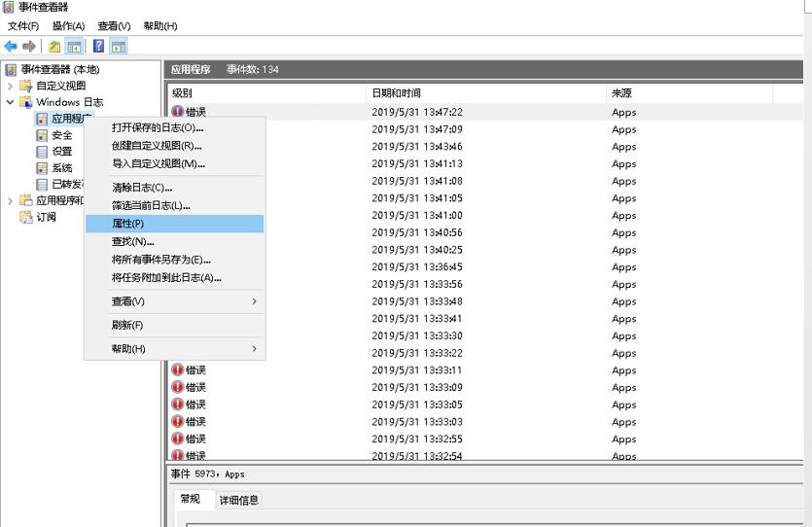The width and height of the screenshot is (812, 527).
Task: Click the Event Viewer title bar icon
Action: (x=9, y=7)
